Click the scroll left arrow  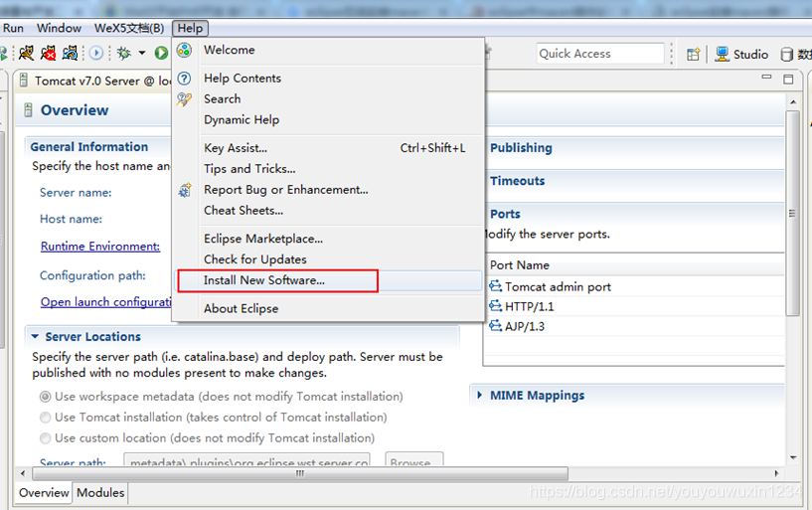[22, 473]
